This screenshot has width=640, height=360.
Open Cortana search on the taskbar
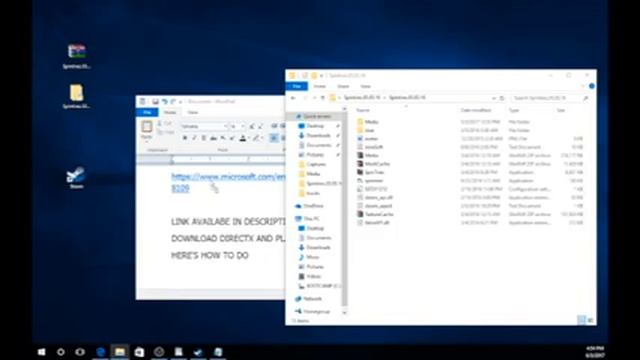coord(61,352)
